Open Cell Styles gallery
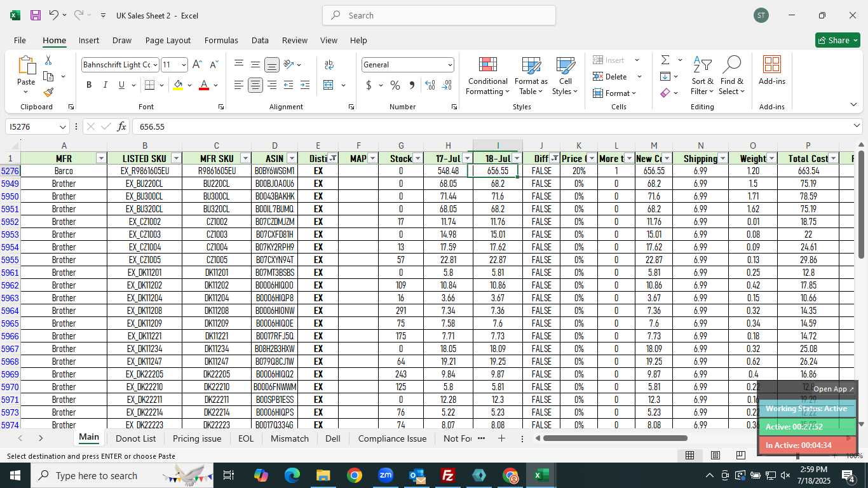Viewport: 868px width, 488px height. (566, 76)
